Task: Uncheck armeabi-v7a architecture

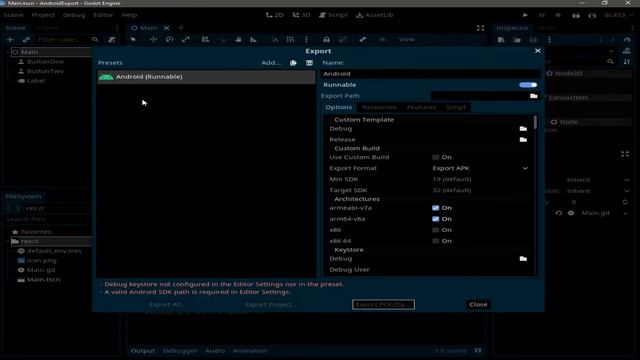Action: tap(436, 208)
